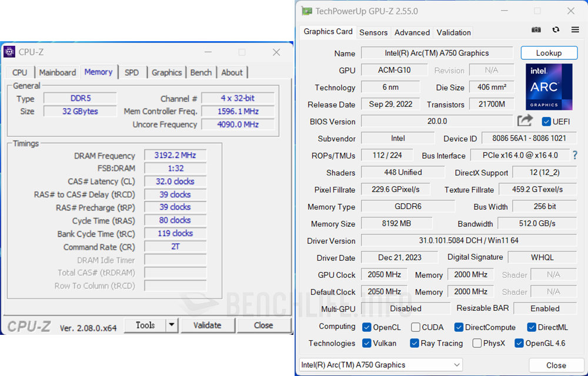Click the Device ID value 8086 56A1
588x376 pixels.
(x=529, y=138)
